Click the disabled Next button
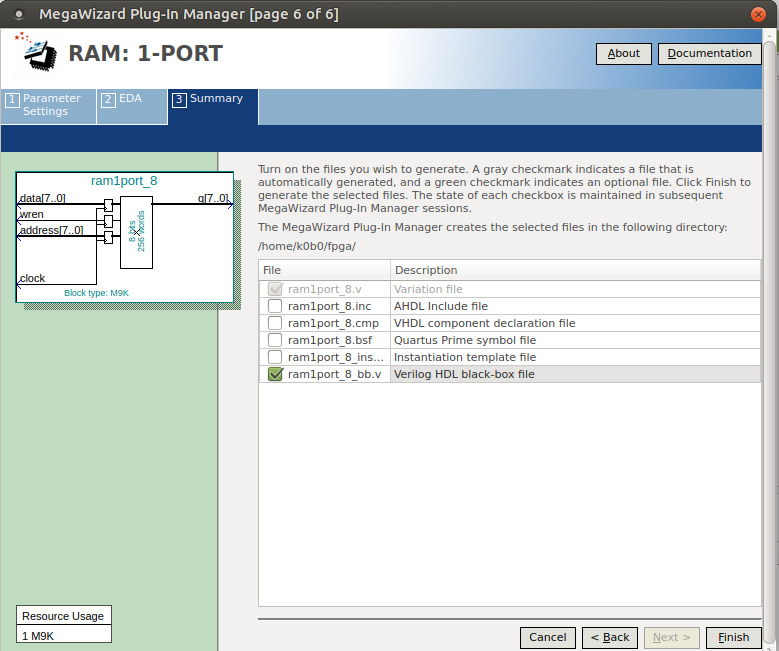The height and width of the screenshot is (651, 779). pyautogui.click(x=672, y=638)
